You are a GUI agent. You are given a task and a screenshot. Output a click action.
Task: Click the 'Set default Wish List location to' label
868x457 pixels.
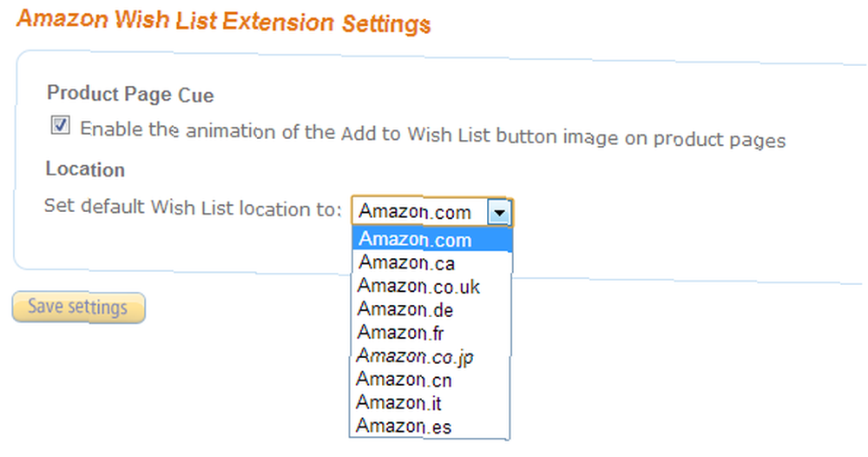pyautogui.click(x=194, y=207)
